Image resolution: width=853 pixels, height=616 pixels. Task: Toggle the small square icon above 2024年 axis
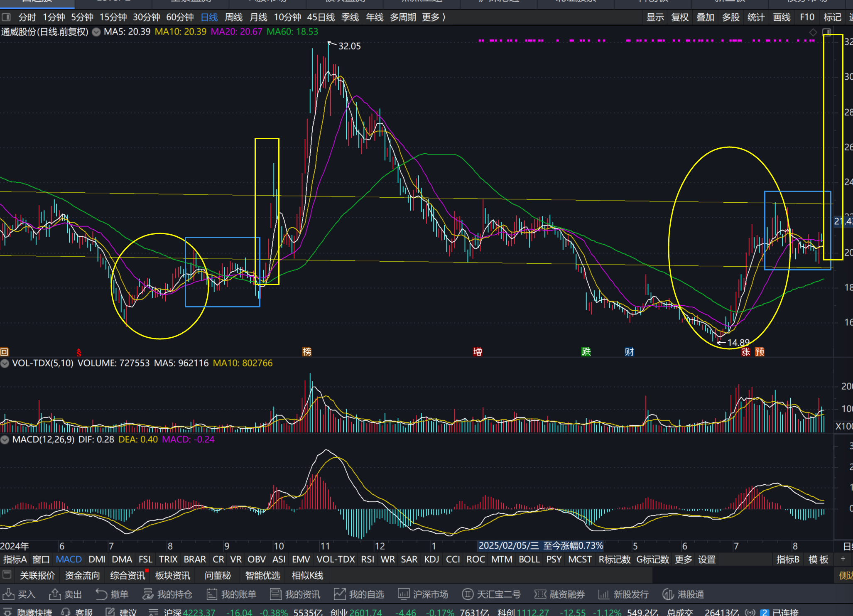tap(4, 352)
